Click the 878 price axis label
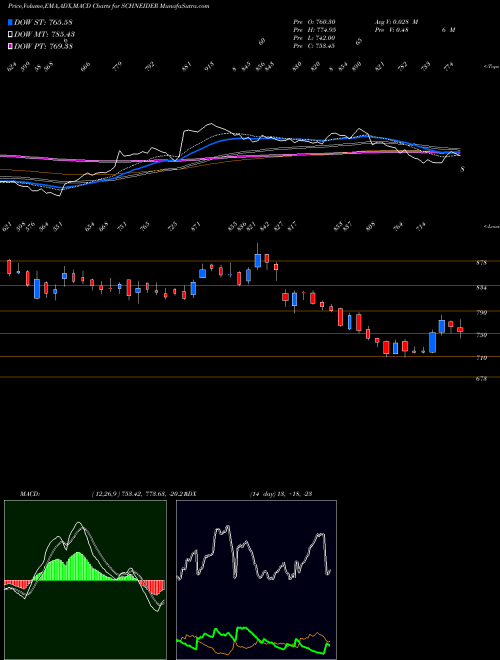The image size is (500, 660). pyautogui.click(x=481, y=263)
